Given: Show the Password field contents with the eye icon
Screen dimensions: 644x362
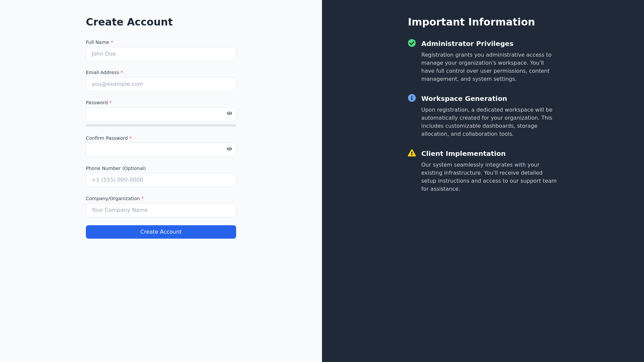Looking at the screenshot, I should click(x=229, y=113).
